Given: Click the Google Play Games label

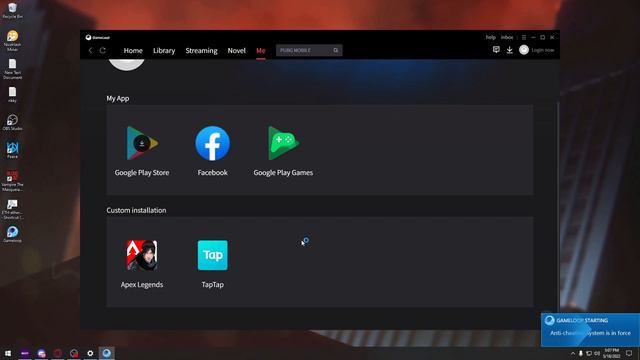Looking at the screenshot, I should (x=283, y=173).
